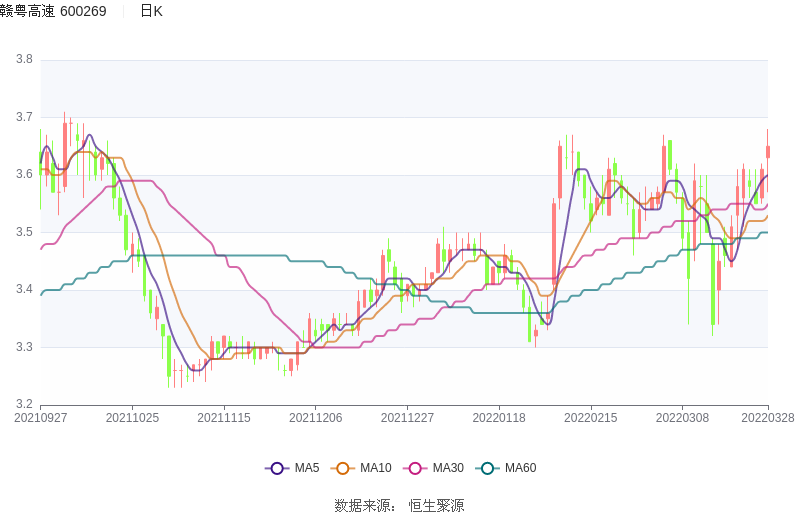Click the pink MA30 legend marker
Image resolution: width=800 pixels, height=517 pixels.
(416, 468)
